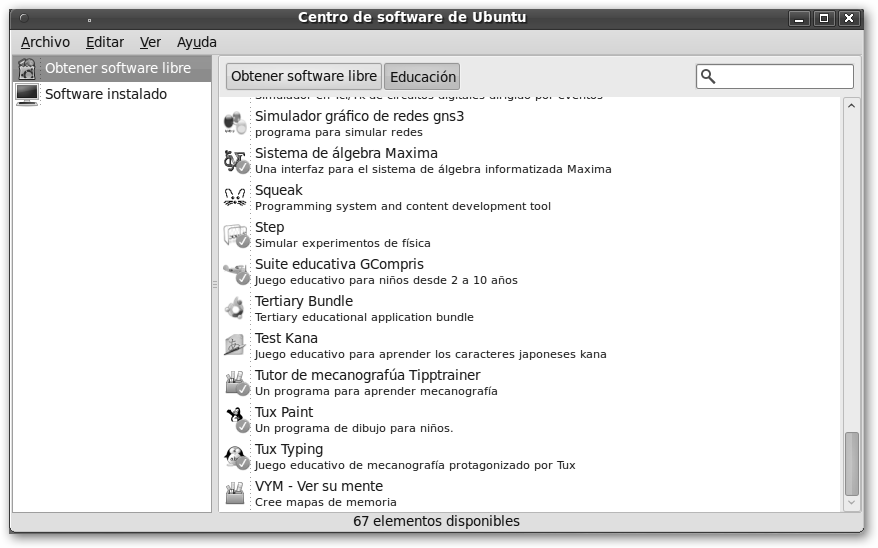Click the Test Kana icon
Image resolution: width=878 pixels, height=548 pixels.
235,345
